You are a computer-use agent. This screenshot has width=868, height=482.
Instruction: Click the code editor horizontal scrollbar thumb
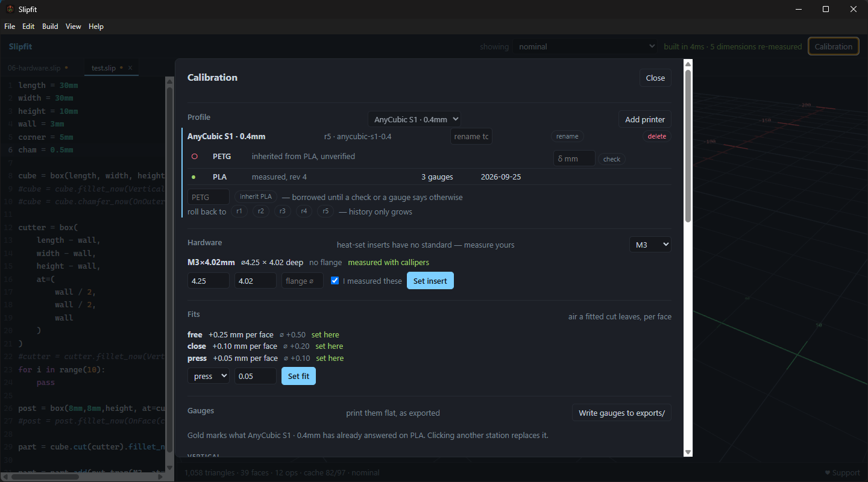click(45, 476)
